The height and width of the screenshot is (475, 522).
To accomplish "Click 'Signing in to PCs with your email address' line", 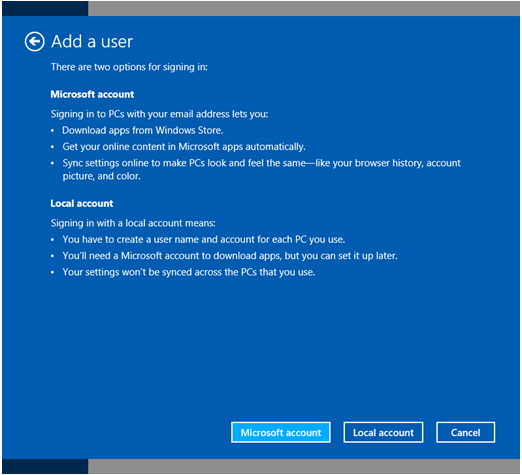I will click(x=159, y=114).
